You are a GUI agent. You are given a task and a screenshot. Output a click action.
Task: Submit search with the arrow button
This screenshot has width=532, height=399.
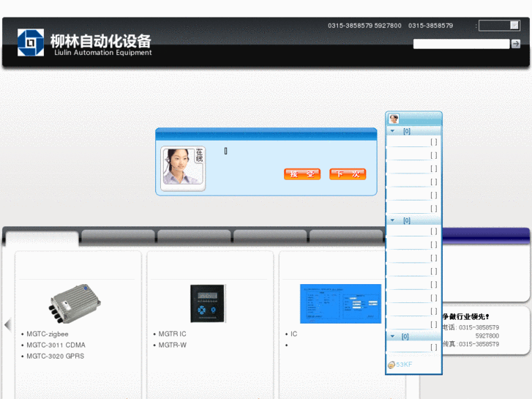[x=516, y=44]
